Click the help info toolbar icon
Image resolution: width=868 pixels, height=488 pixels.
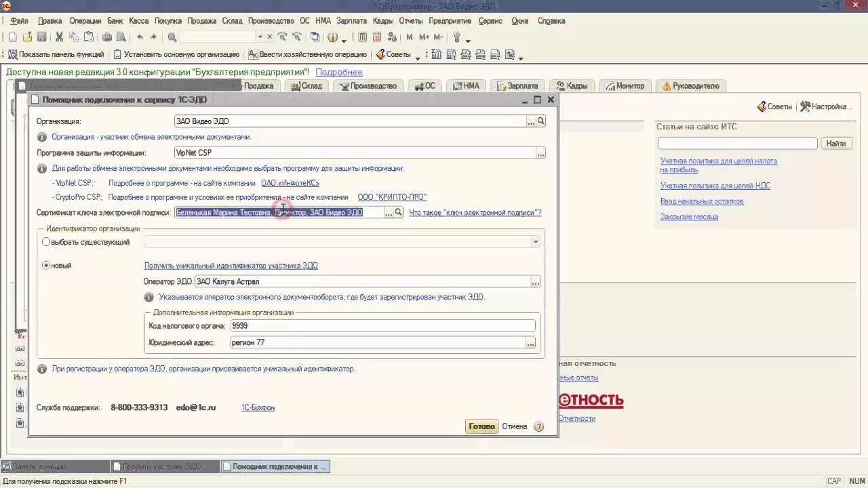[x=333, y=37]
